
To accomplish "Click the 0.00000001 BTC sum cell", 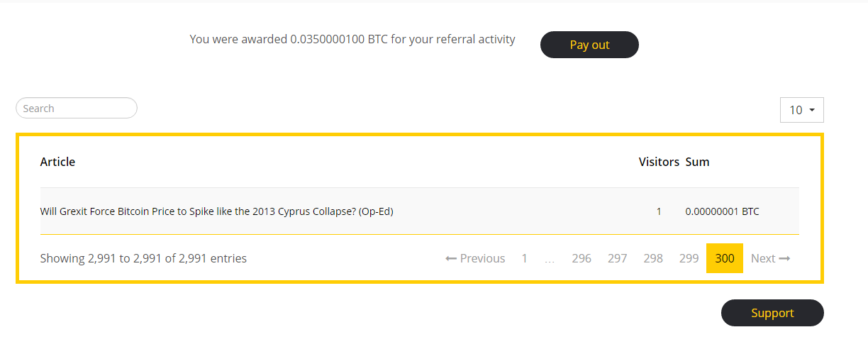I will point(722,211).
